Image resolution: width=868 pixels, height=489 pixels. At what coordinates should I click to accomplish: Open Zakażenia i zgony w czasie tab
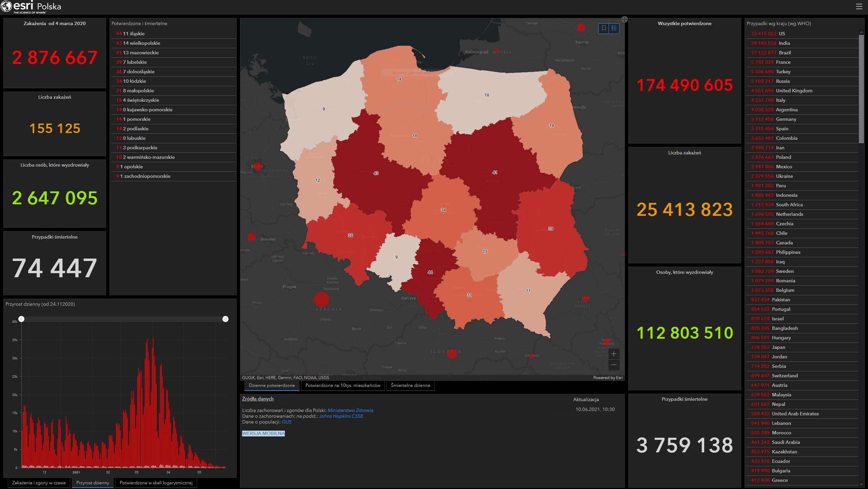pos(39,483)
